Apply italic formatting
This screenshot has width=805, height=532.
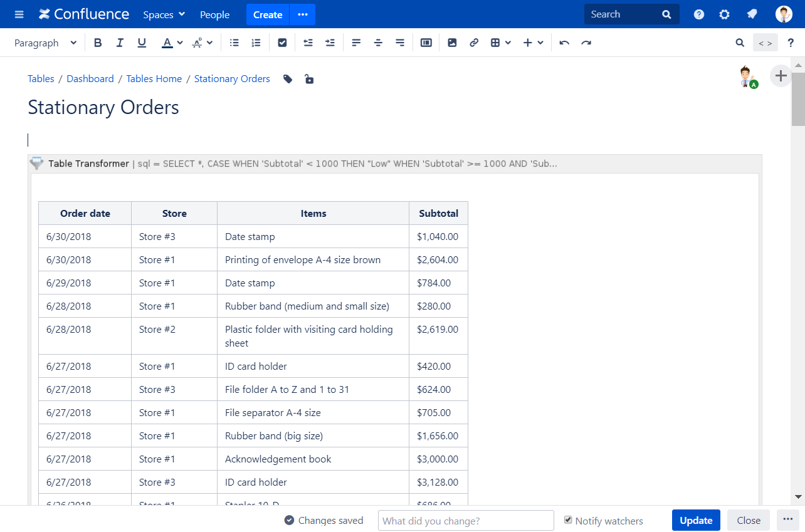pyautogui.click(x=120, y=42)
